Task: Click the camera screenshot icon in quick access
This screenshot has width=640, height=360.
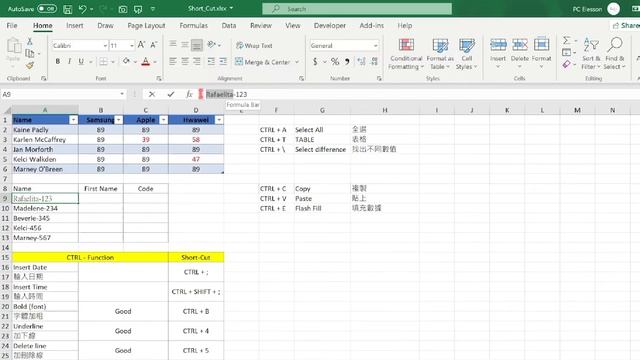Action: pos(122,9)
